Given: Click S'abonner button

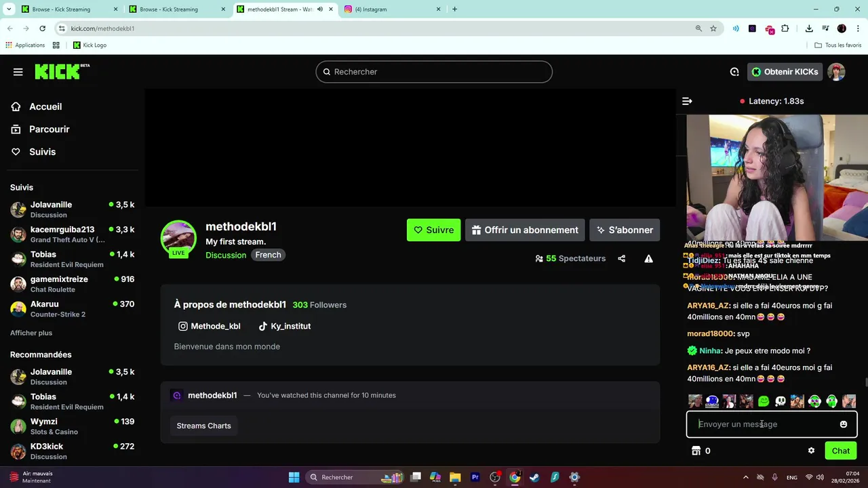Looking at the screenshot, I should [625, 230].
